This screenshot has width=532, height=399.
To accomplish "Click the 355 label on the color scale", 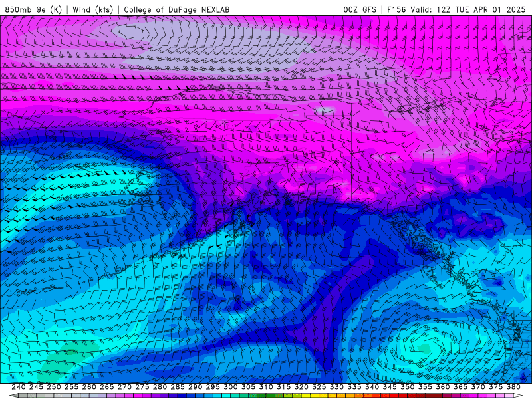I will pyautogui.click(x=425, y=387).
